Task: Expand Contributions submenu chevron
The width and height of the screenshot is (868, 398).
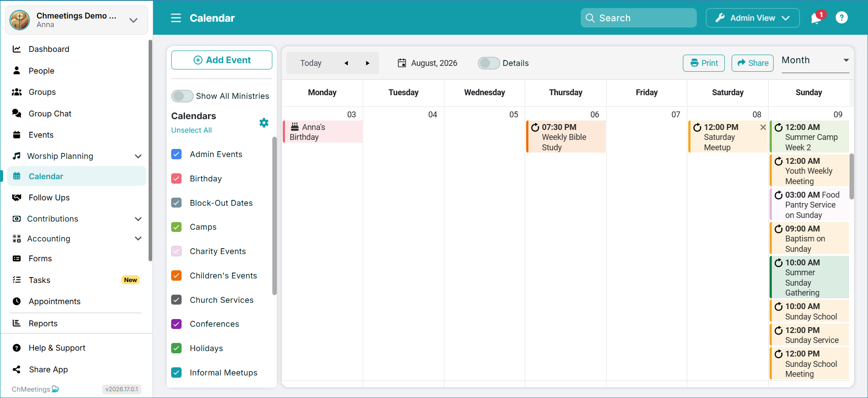Action: point(138,219)
